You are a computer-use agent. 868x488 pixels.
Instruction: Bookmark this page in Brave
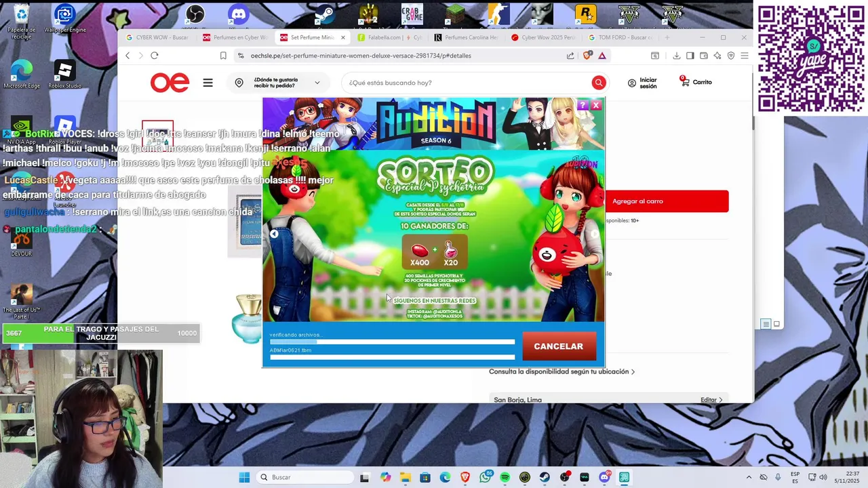[223, 56]
